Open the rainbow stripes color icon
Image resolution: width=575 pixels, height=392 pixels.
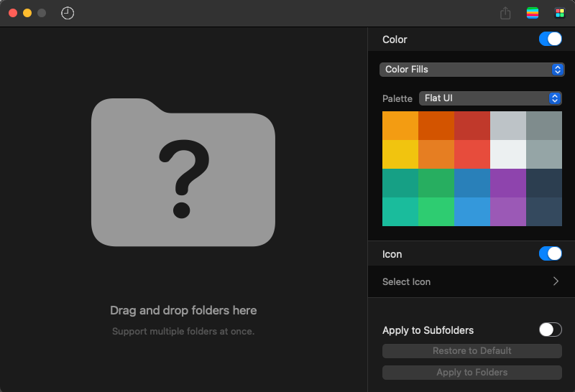pos(533,13)
